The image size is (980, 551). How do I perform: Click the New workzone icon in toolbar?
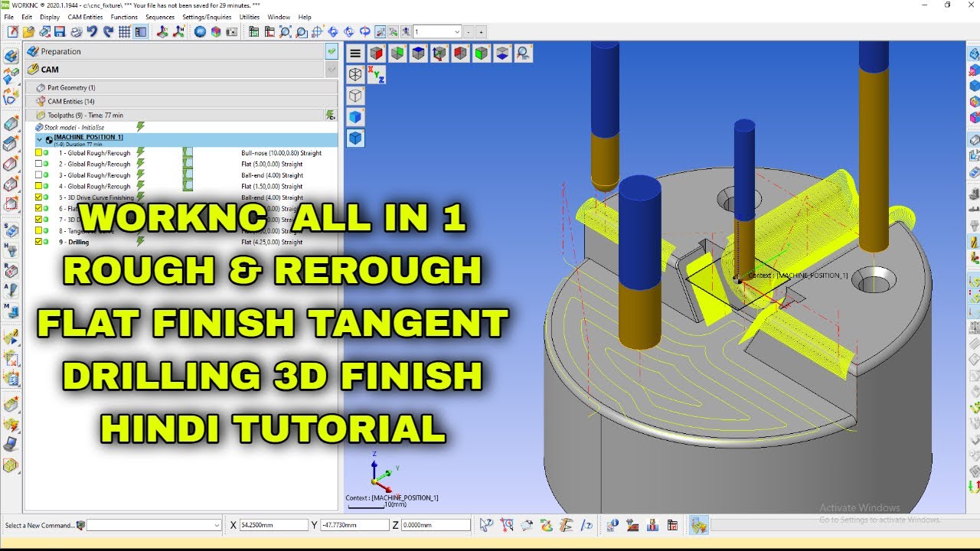coord(13,32)
